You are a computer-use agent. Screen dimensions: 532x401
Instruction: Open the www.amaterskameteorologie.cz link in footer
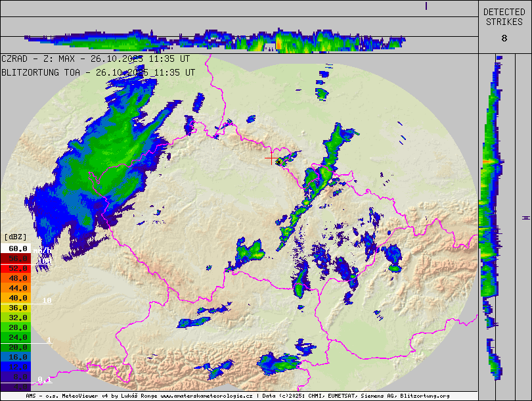[206, 396]
